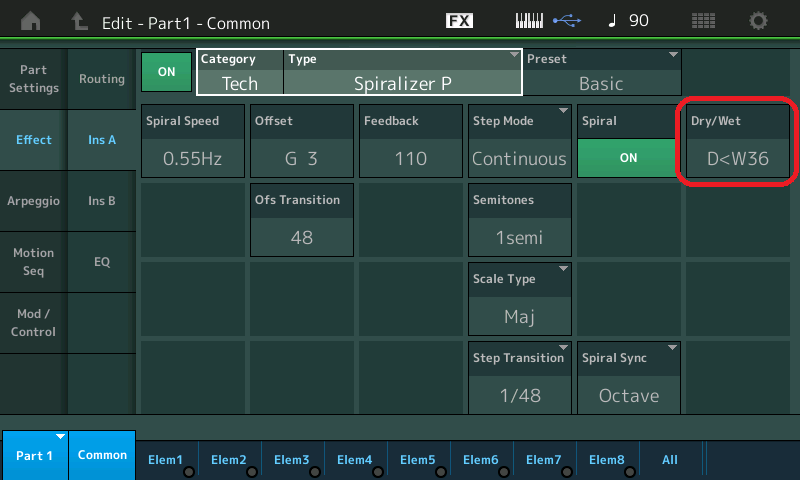The image size is (800, 480).
Task: Toggle the insertion effect ON switch
Action: [166, 72]
